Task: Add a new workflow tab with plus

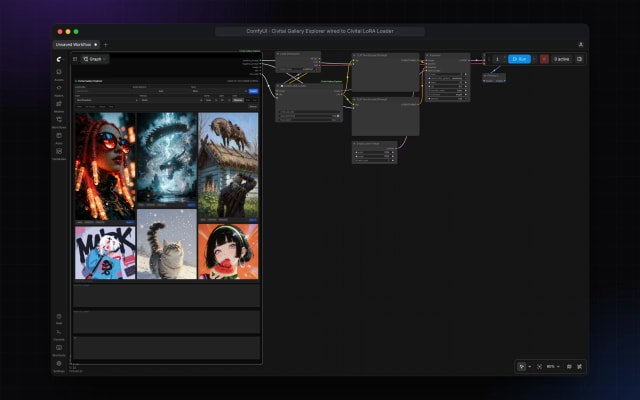Action: click(x=106, y=44)
